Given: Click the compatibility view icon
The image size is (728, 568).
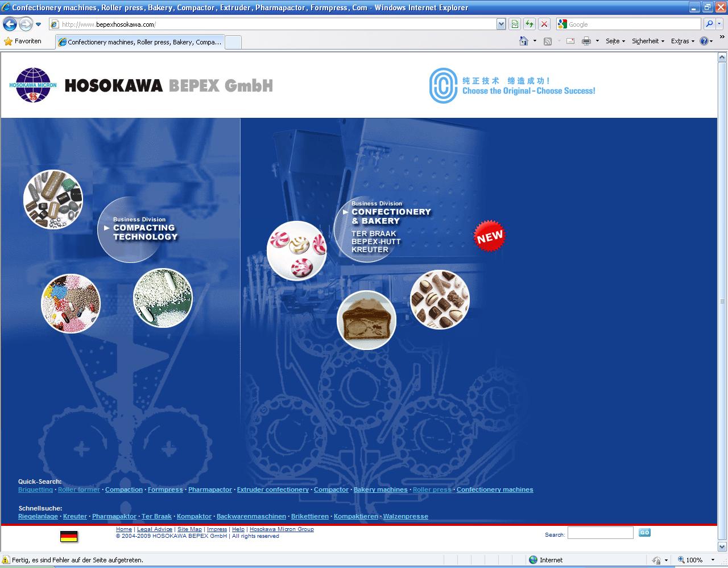Looking at the screenshot, I should [x=515, y=24].
